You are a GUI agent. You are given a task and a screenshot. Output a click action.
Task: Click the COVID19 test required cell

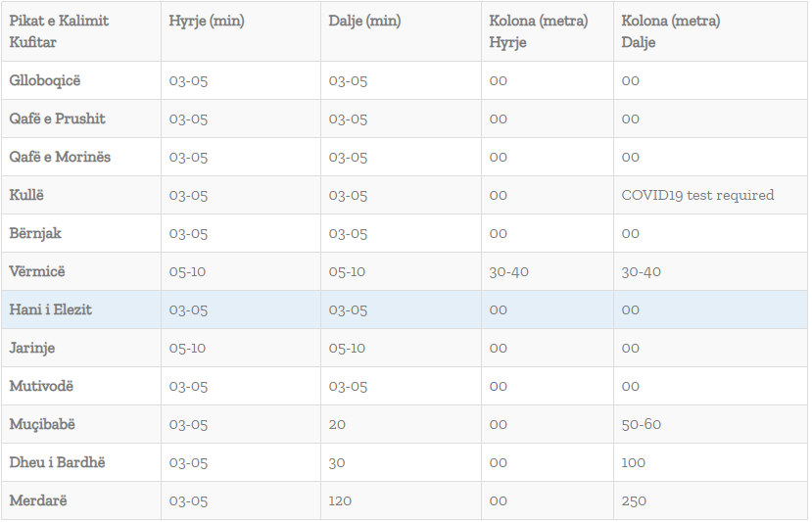pyautogui.click(x=697, y=195)
